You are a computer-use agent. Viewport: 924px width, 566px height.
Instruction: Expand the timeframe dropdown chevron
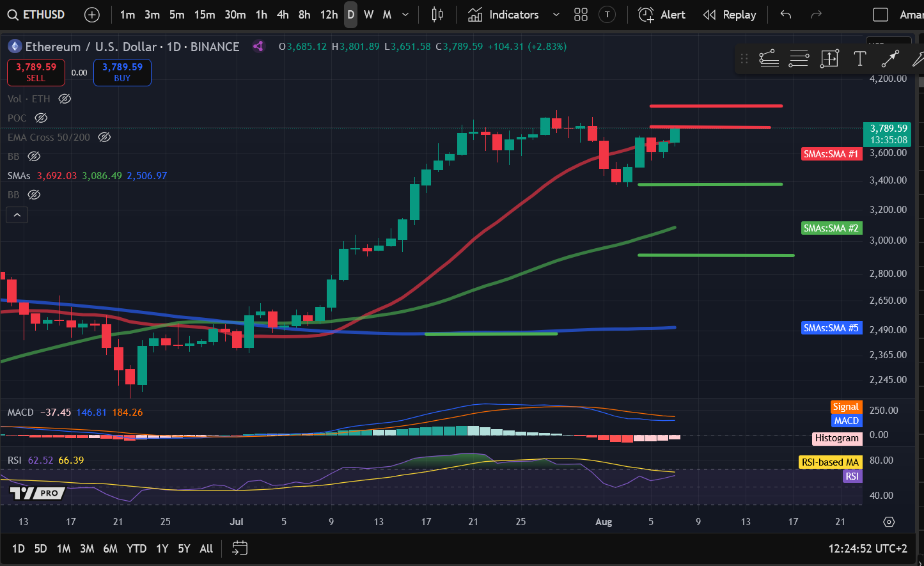(x=405, y=15)
